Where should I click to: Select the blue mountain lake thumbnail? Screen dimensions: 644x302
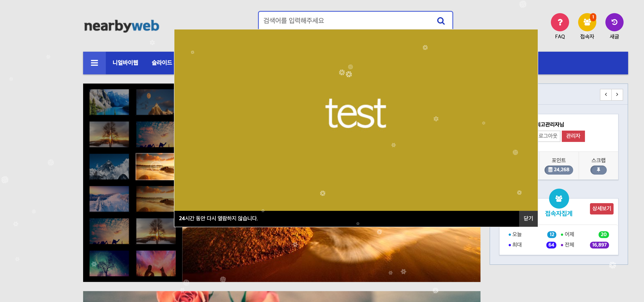point(109,102)
